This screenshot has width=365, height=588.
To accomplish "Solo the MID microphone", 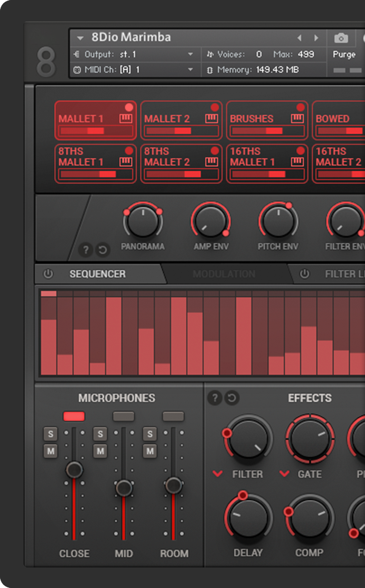I will tap(100, 434).
